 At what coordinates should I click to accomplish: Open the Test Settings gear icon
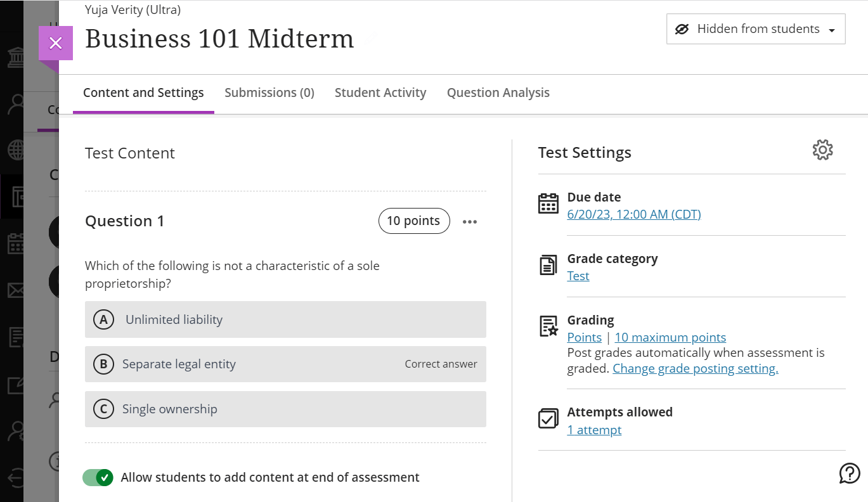click(x=822, y=150)
